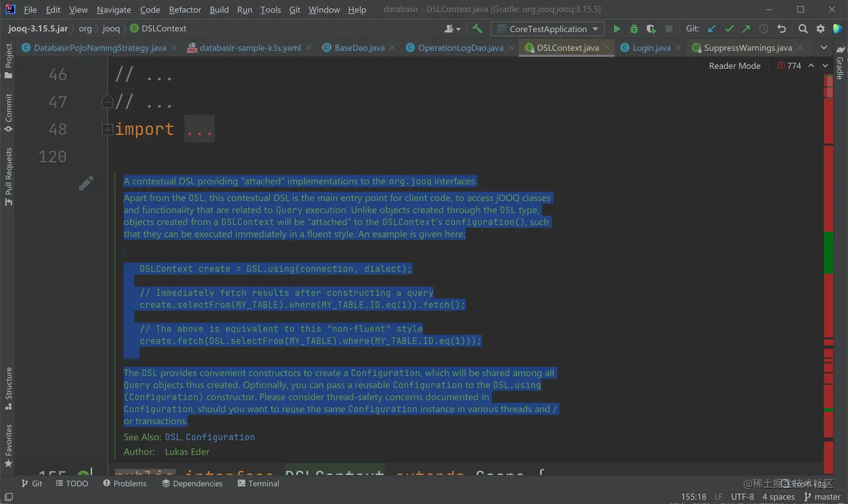The image size is (848, 504).
Task: Start debugging with the bug icon
Action: click(x=634, y=29)
